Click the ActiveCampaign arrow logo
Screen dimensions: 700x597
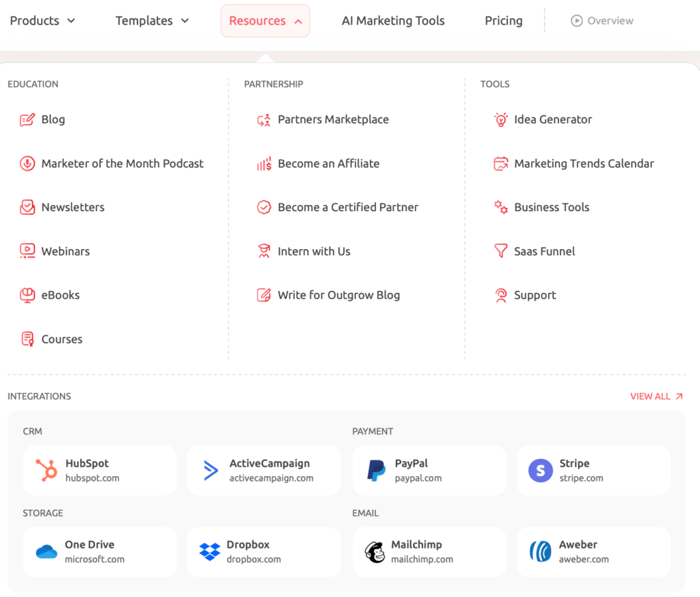pos(211,470)
